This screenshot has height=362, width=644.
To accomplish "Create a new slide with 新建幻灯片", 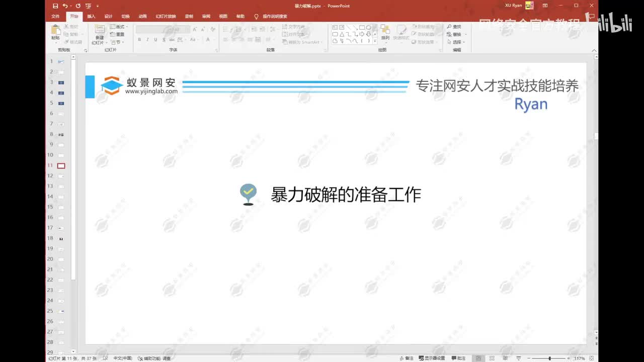I will [x=100, y=35].
